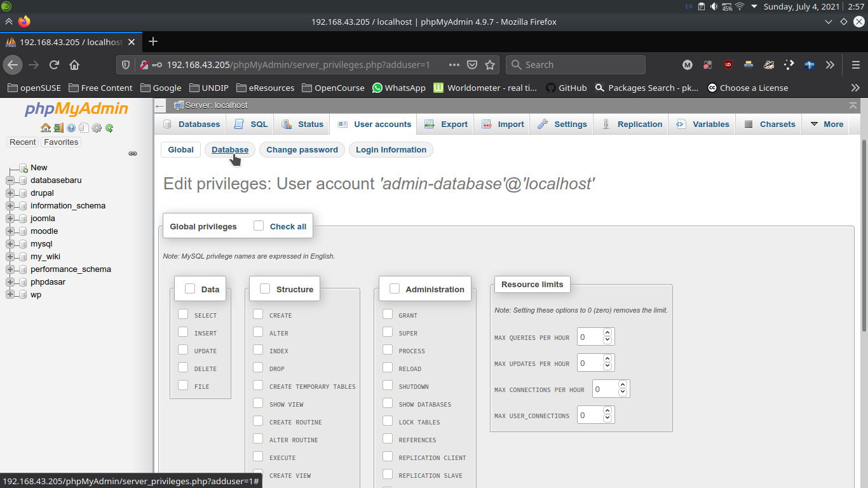
Task: Go to Firefox home page
Action: [74, 65]
